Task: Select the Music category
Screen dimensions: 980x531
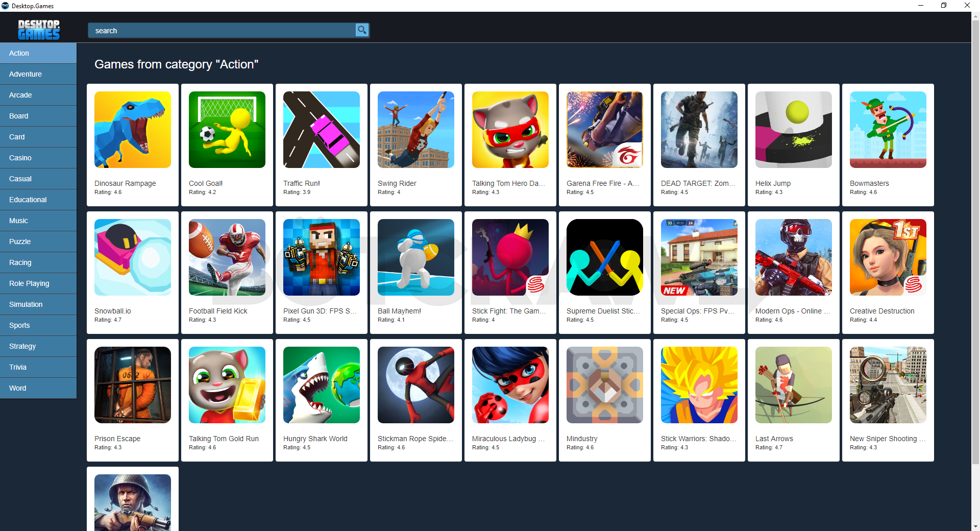Action: tap(38, 221)
